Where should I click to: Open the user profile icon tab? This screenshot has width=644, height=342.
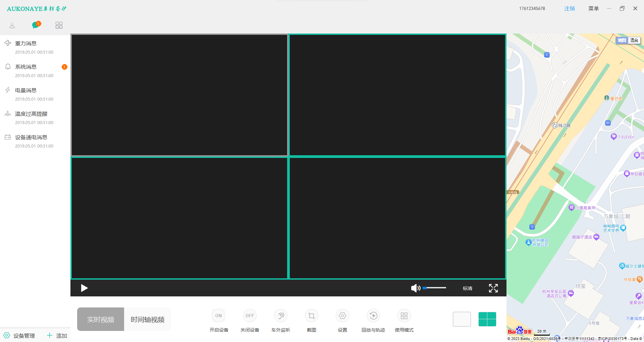point(12,25)
